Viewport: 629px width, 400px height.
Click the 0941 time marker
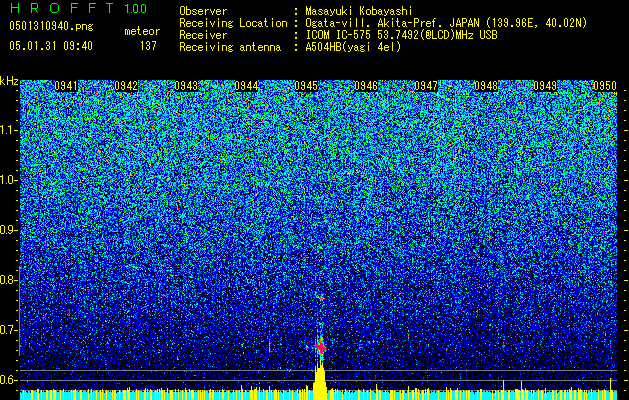[66, 86]
